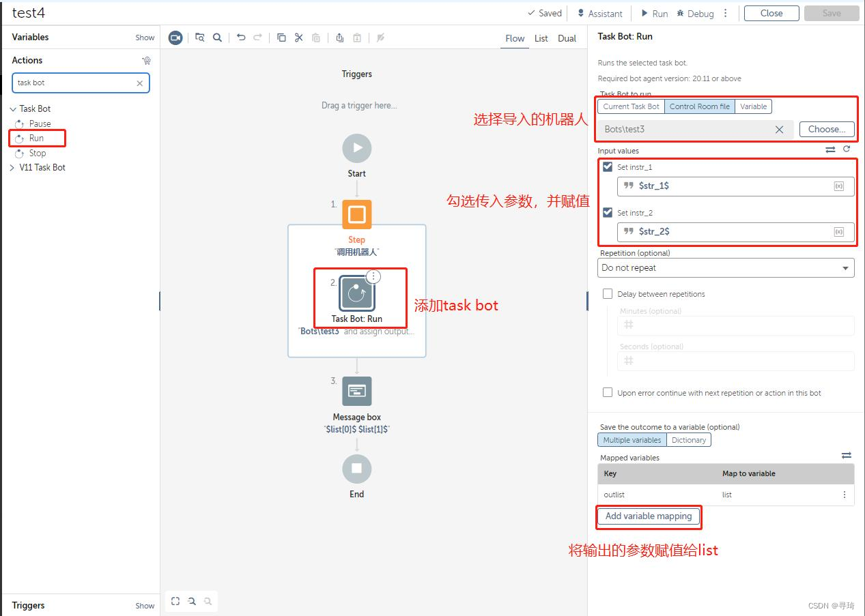
Task: Expand the V11 Task Bot group
Action: click(12, 167)
